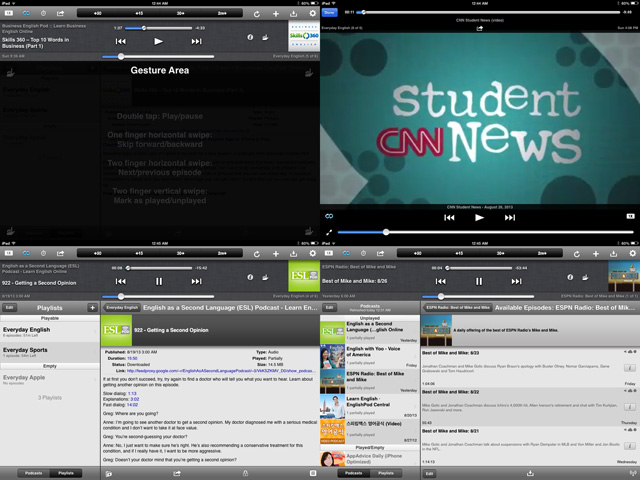Tap share icon in bottom-left episode bottom bar

pyautogui.click(x=177, y=473)
